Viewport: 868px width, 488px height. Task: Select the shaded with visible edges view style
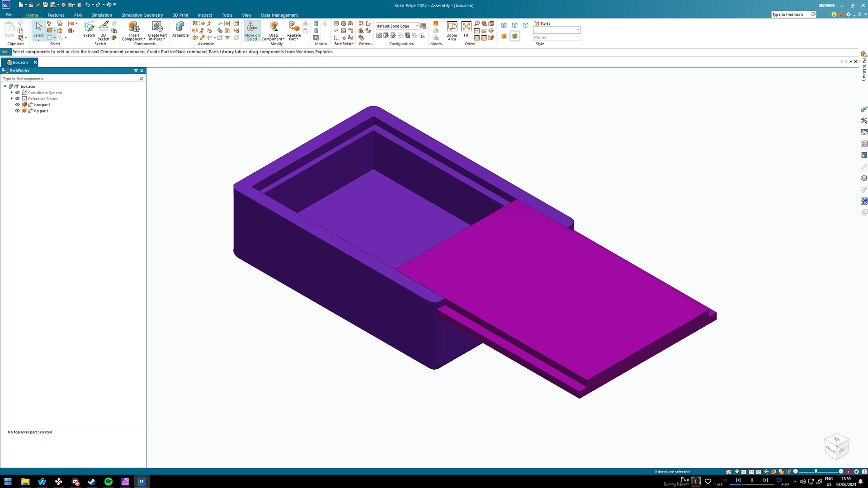pos(515,36)
